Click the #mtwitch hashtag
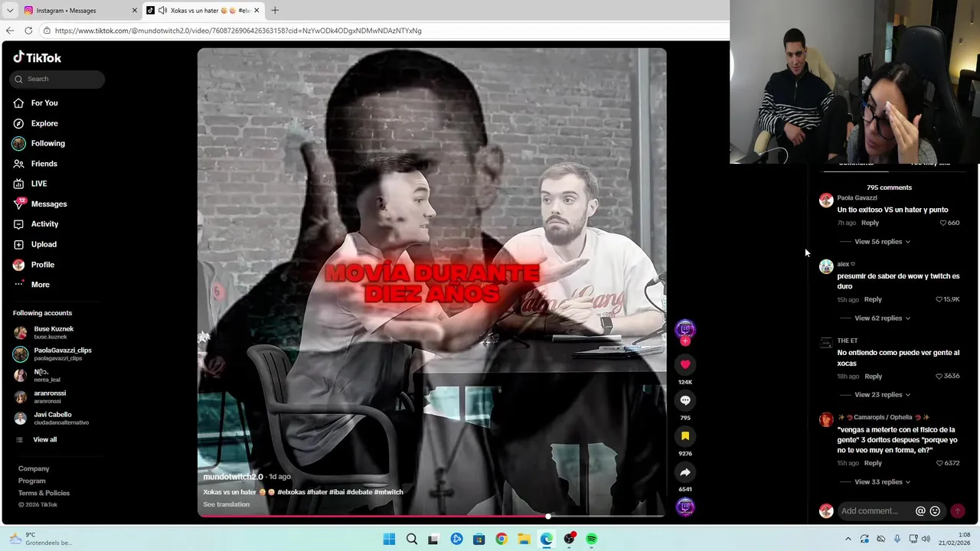 [388, 492]
